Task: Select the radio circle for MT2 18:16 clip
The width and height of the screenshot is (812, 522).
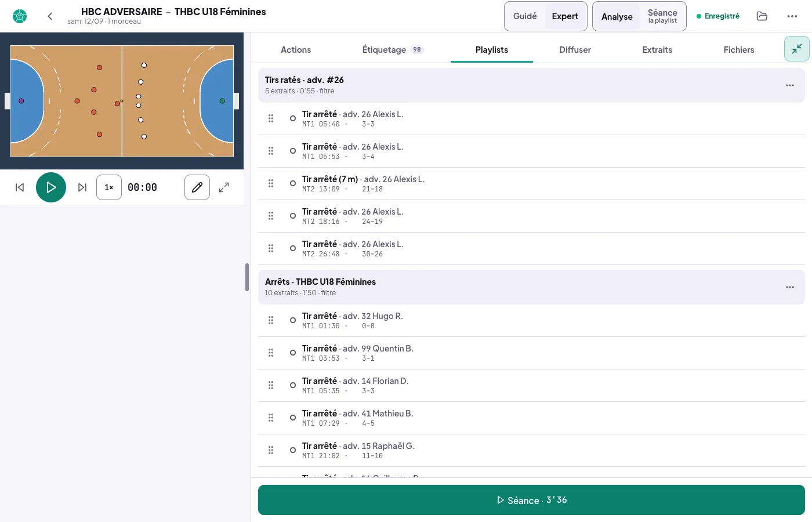Action: pos(293,216)
